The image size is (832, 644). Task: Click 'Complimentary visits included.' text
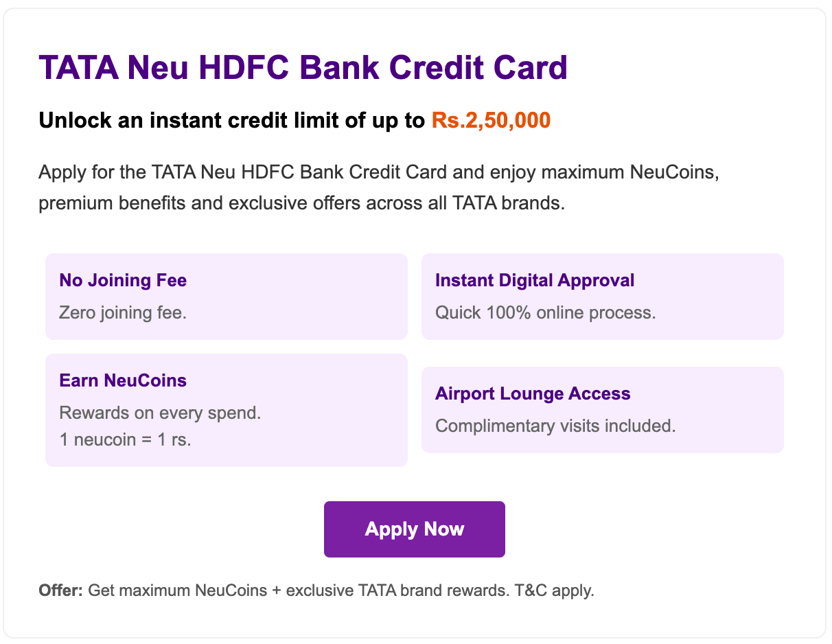pyautogui.click(x=555, y=426)
